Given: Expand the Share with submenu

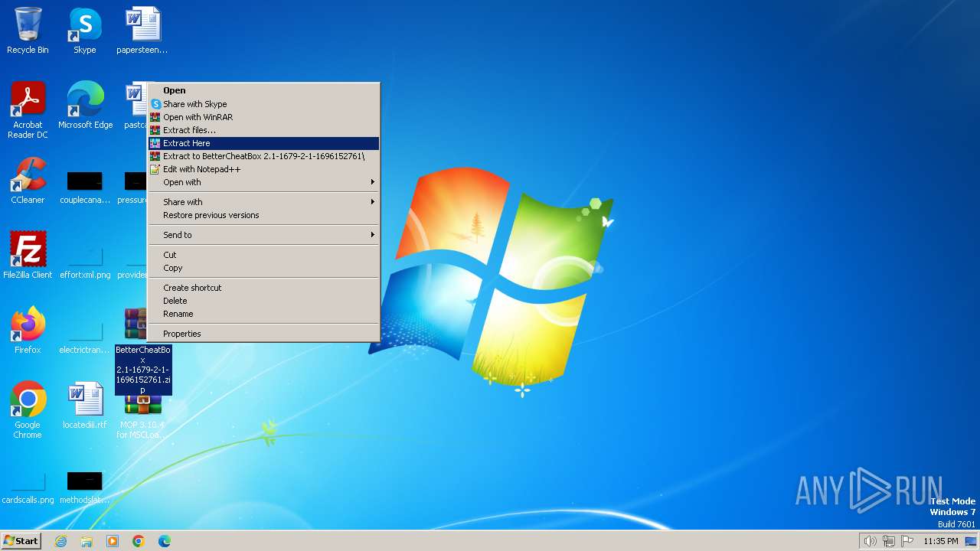Looking at the screenshot, I should click(x=263, y=202).
